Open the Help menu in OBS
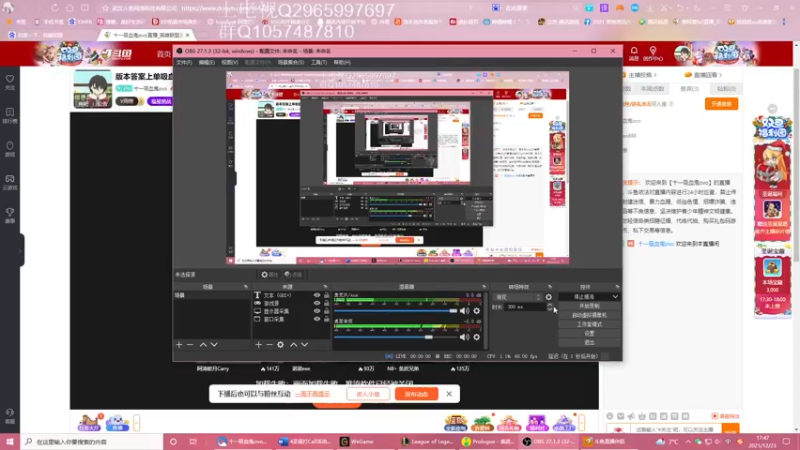Screen dimensions: 800x450 342,62
